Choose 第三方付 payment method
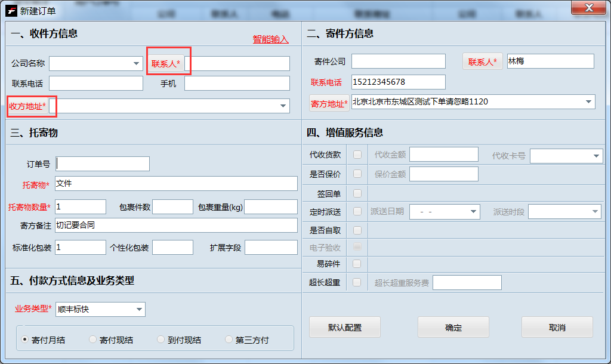The image size is (611, 364). [x=229, y=338]
